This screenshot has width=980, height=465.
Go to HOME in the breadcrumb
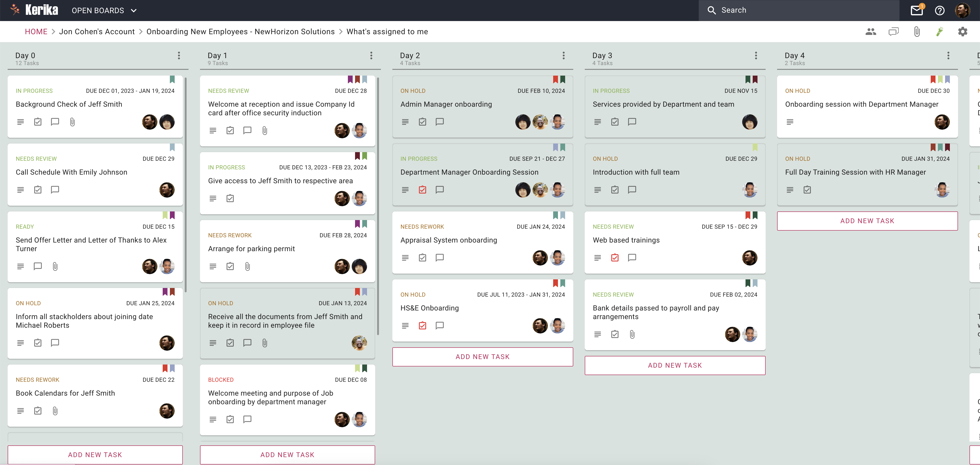[36, 32]
